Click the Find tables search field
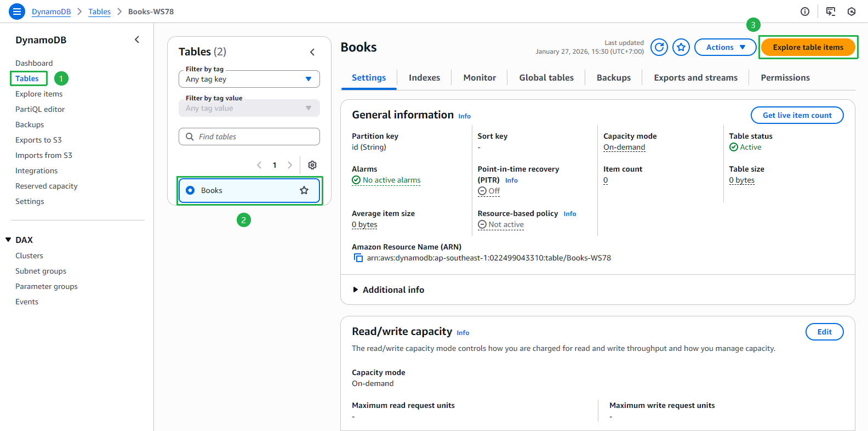Image resolution: width=868 pixels, height=431 pixels. (249, 137)
